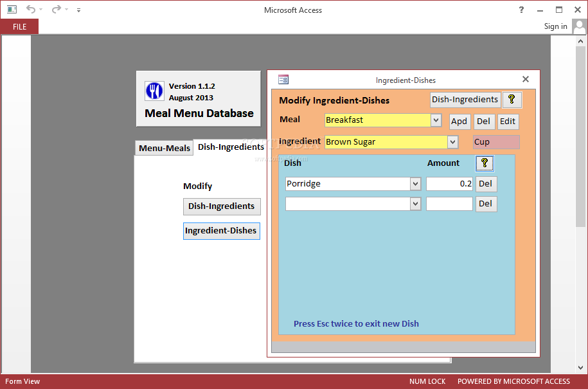Expand the Ingredient dropdown arrow

(452, 142)
